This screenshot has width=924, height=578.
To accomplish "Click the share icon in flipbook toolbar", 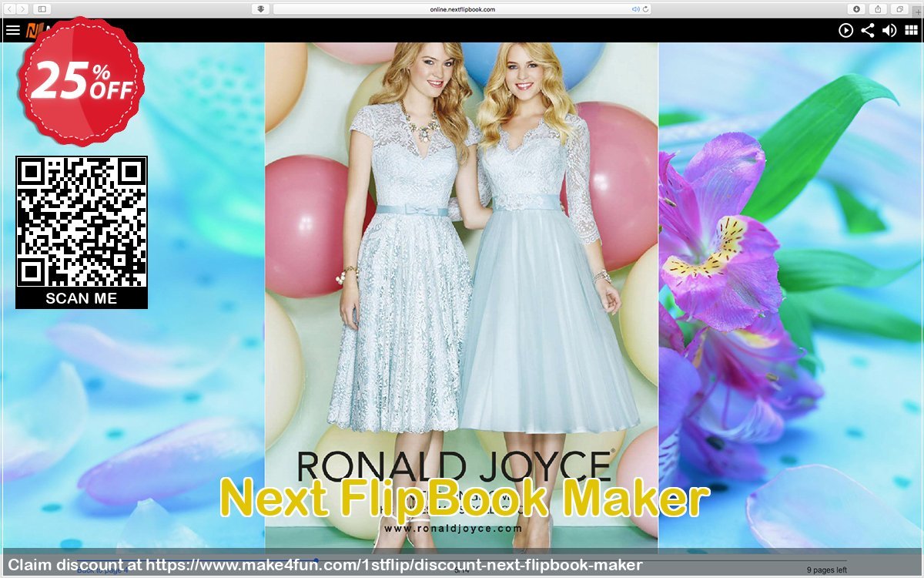I will click(867, 30).
